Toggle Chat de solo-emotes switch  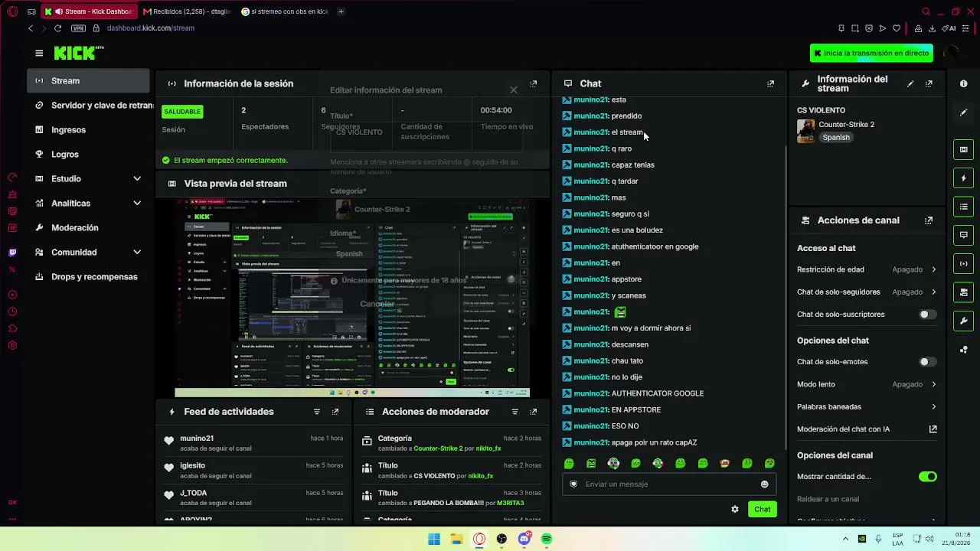[x=928, y=362]
